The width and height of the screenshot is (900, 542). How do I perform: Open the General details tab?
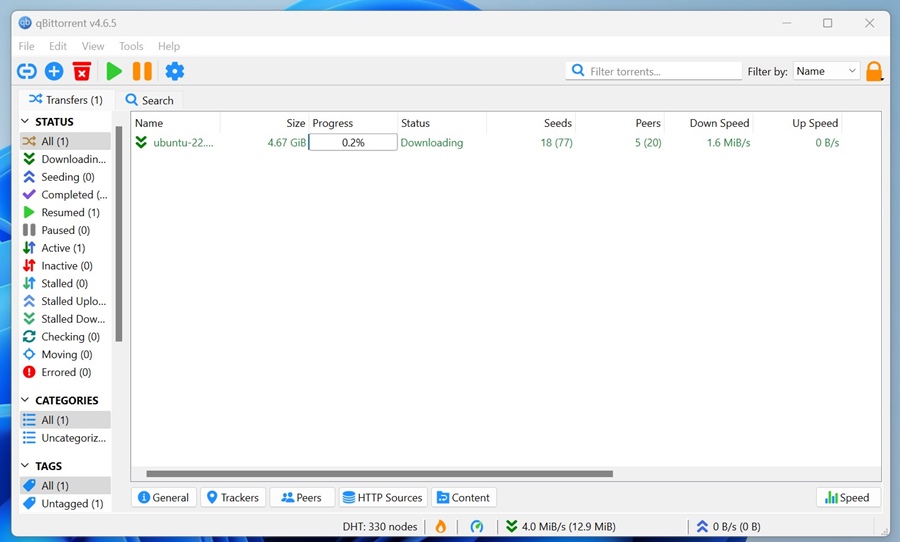coord(164,497)
